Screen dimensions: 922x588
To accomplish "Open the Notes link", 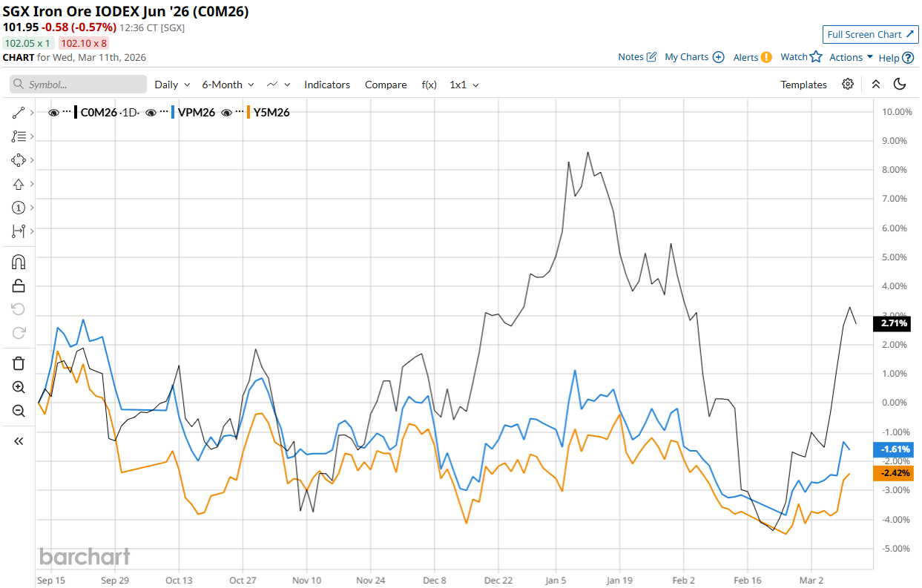I will [x=637, y=57].
